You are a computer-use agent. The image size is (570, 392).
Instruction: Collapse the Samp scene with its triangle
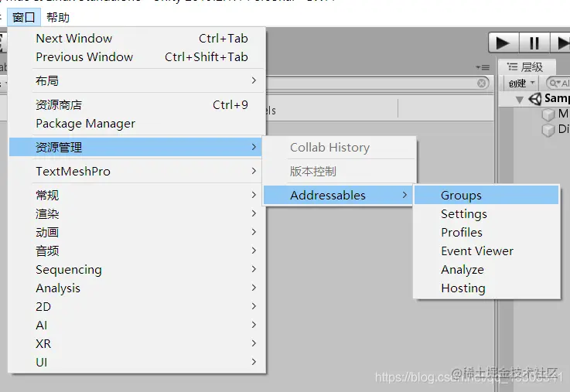pos(520,100)
